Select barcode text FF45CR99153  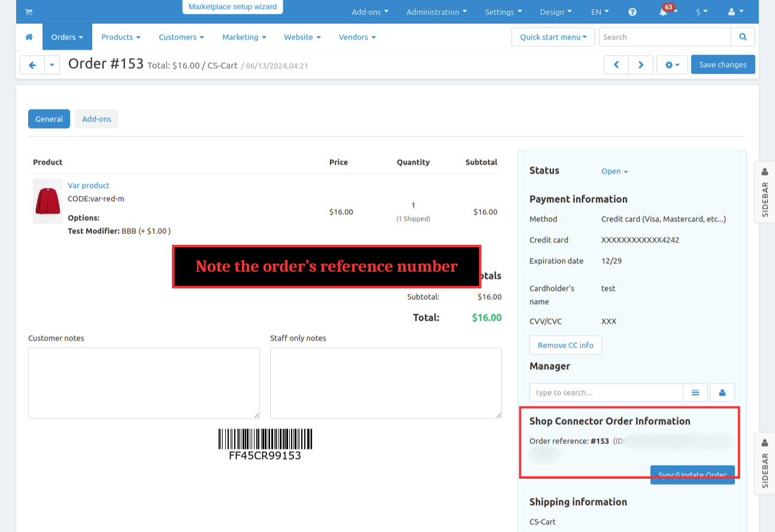pyautogui.click(x=265, y=455)
